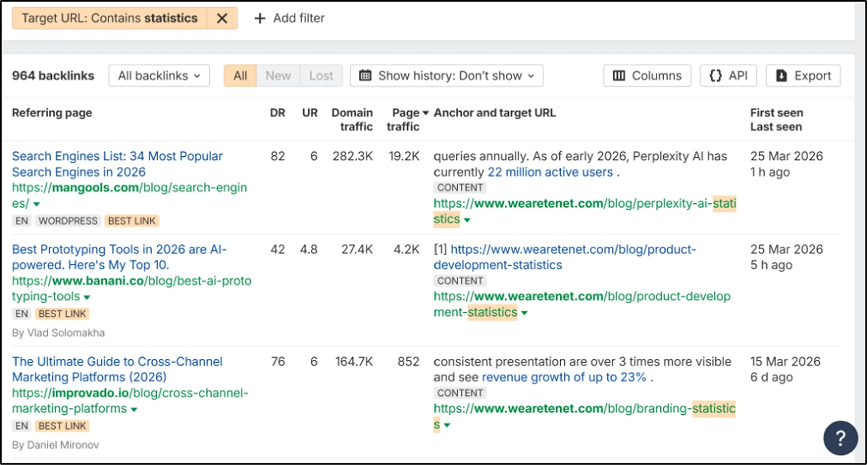Switch to the New backlinks tab
The width and height of the screenshot is (868, 465).
pyautogui.click(x=278, y=76)
